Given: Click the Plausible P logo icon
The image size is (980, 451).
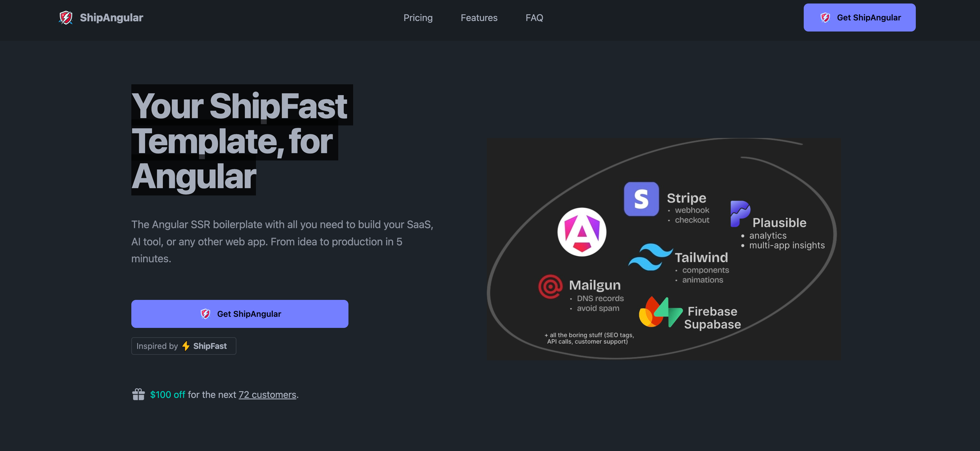Looking at the screenshot, I should click(x=740, y=214).
